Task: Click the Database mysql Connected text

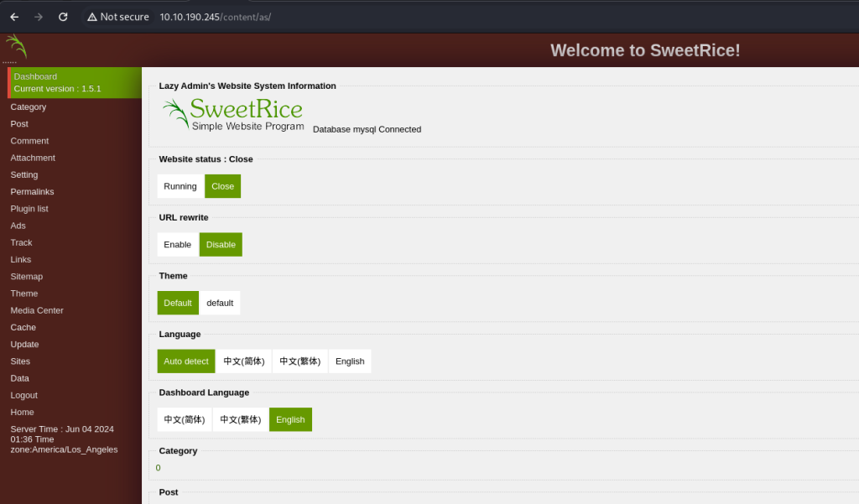Action: 367,129
